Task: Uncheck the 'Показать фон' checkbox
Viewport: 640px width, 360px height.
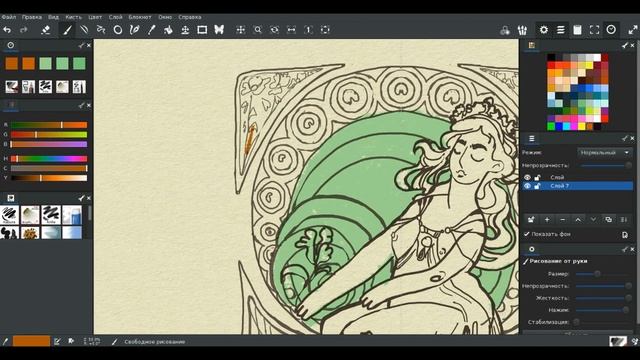Action: [x=527, y=234]
